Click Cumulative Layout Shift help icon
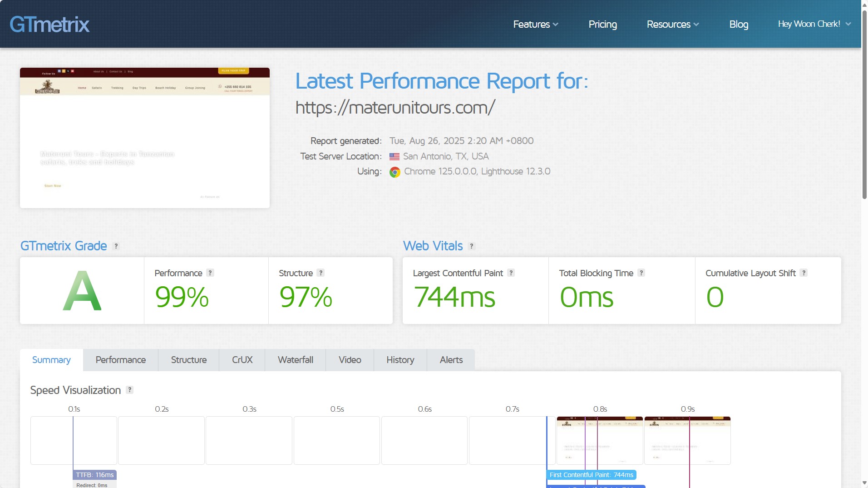The height and width of the screenshot is (488, 868). [804, 273]
